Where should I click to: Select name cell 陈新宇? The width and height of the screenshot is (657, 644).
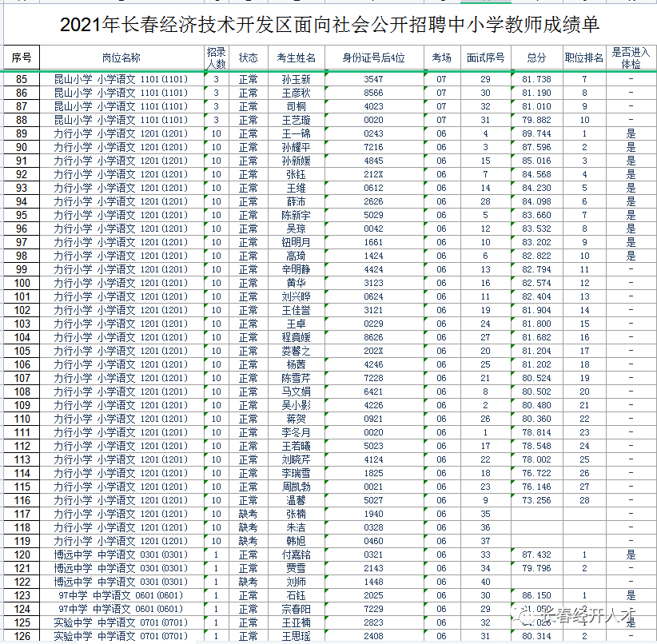tap(297, 215)
